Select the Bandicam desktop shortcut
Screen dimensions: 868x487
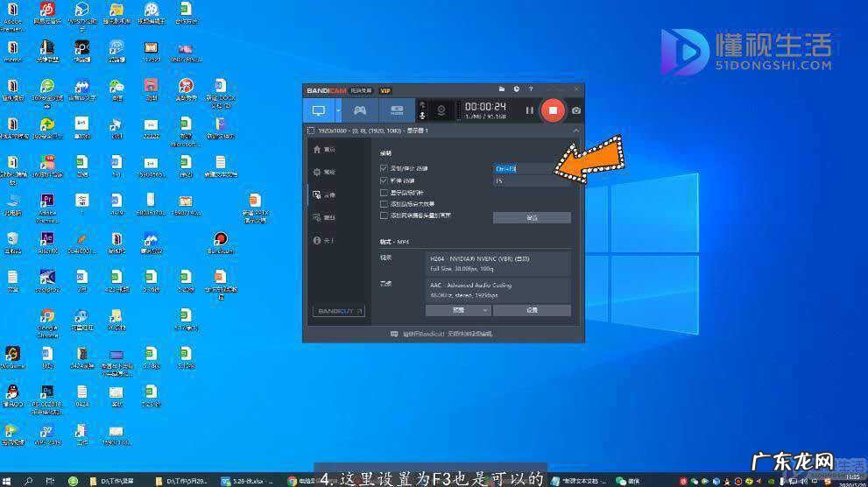point(221,243)
